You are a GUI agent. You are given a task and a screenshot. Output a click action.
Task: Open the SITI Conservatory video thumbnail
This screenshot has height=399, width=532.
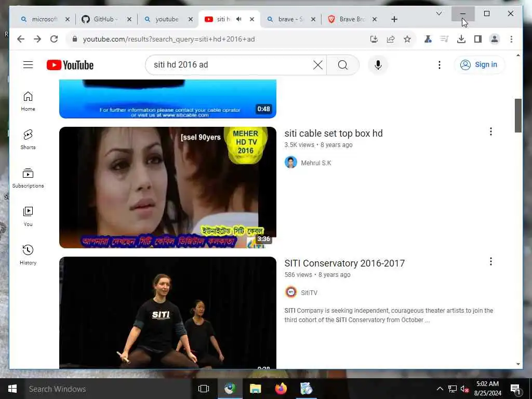[x=168, y=312]
